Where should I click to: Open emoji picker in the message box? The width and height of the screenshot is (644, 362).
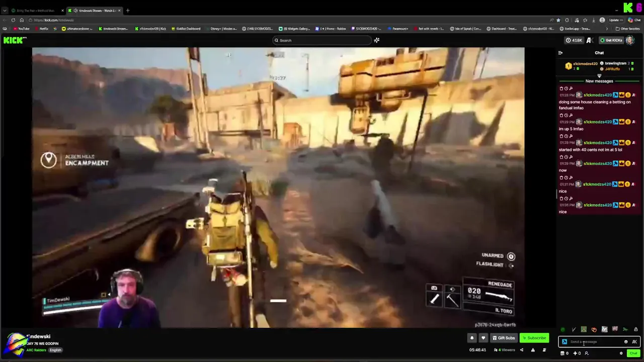tap(626, 342)
